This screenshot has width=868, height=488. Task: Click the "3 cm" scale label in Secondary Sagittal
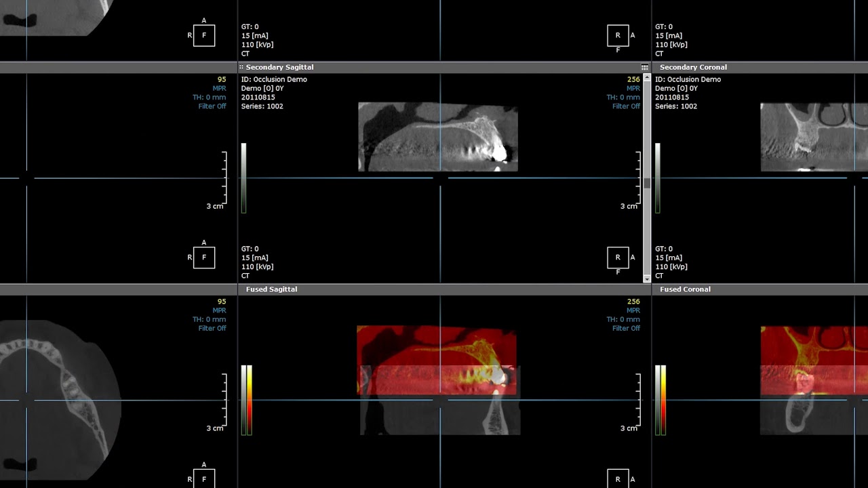(x=629, y=206)
